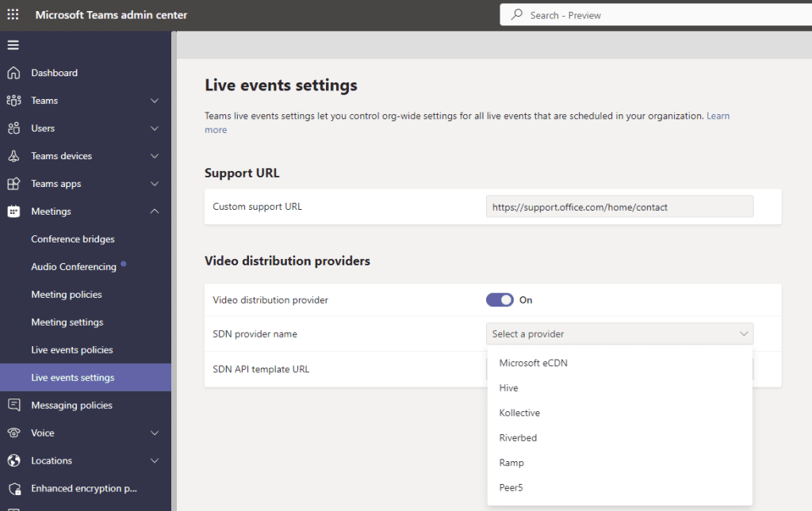The height and width of the screenshot is (511, 812).
Task: Click the Dashboard home icon
Action: [x=13, y=73]
